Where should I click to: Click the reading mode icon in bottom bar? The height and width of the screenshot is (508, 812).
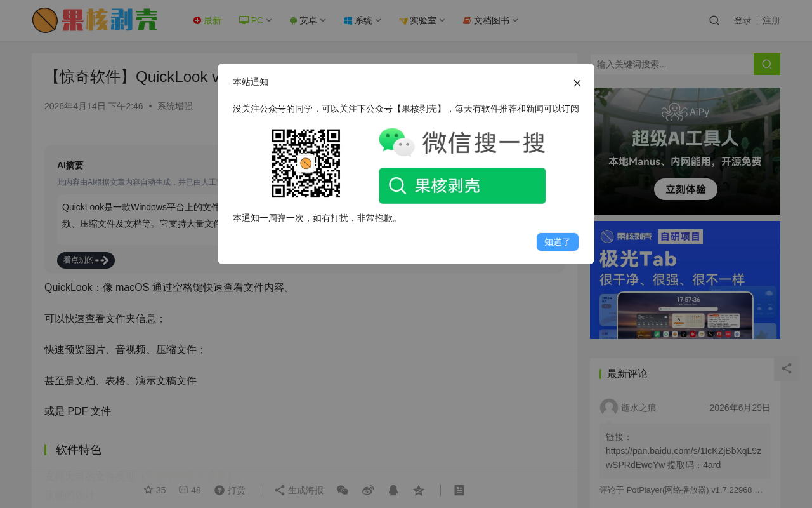pyautogui.click(x=460, y=490)
